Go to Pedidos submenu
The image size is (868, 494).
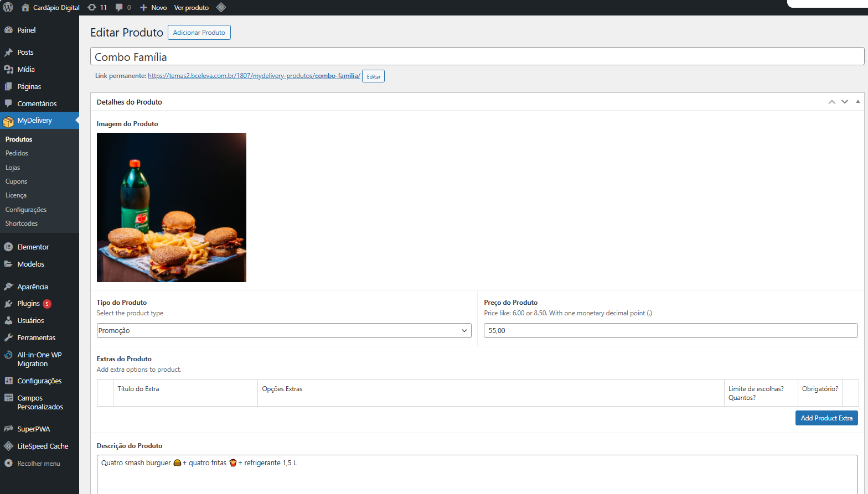(17, 153)
